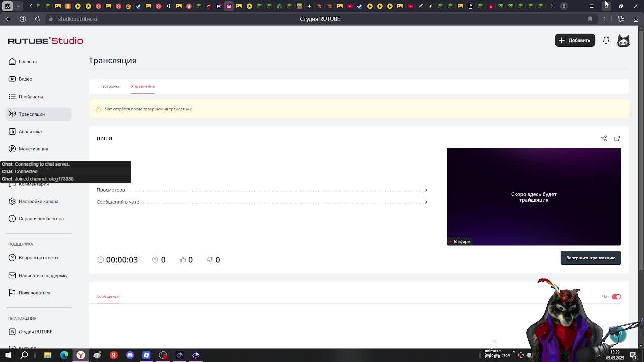Click the stream timer clock icon
Image resolution: width=644 pixels, height=362 pixels.
tap(101, 260)
